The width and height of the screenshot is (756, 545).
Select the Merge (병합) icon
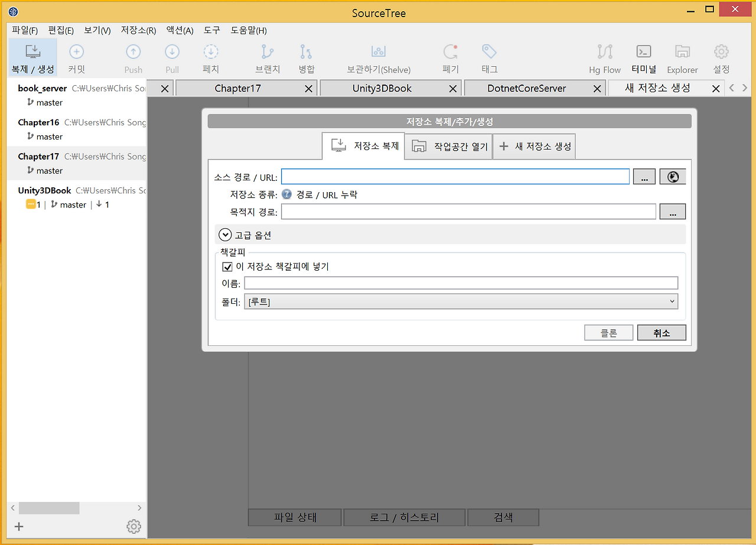pyautogui.click(x=306, y=57)
